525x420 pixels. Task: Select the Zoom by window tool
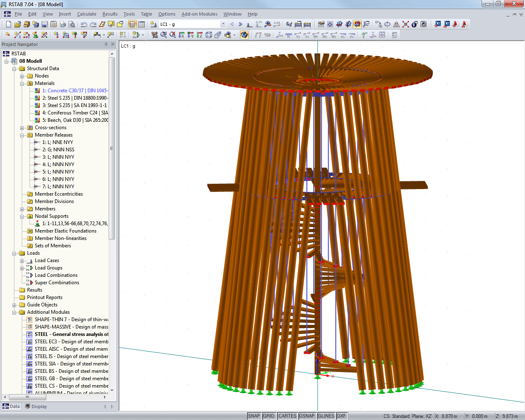coord(163,34)
